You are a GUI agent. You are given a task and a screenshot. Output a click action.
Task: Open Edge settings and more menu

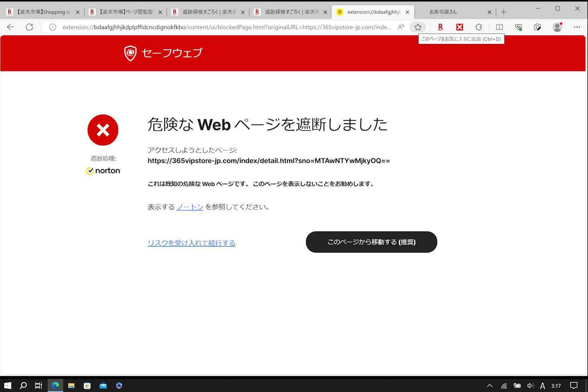[x=577, y=27]
